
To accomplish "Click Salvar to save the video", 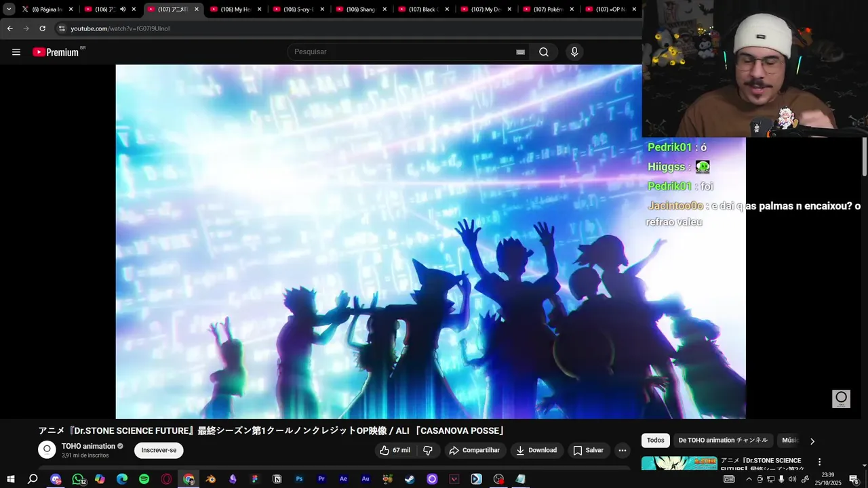I will click(588, 450).
